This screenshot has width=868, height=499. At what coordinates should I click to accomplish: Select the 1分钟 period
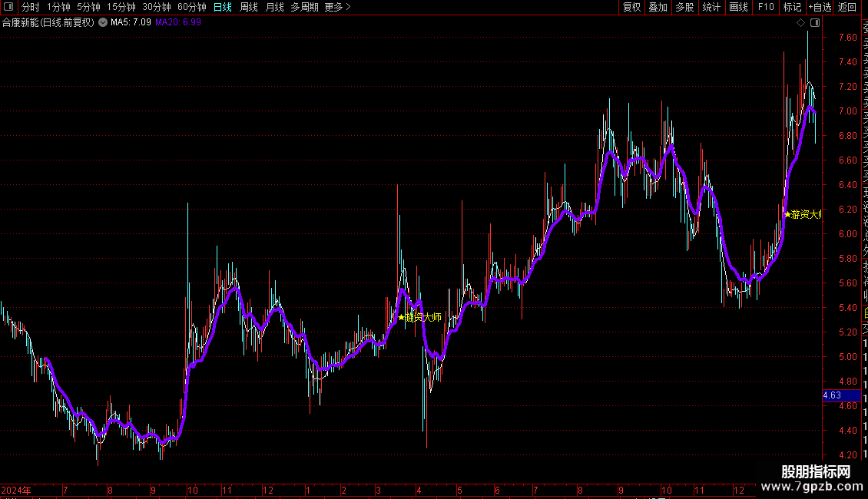click(58, 7)
